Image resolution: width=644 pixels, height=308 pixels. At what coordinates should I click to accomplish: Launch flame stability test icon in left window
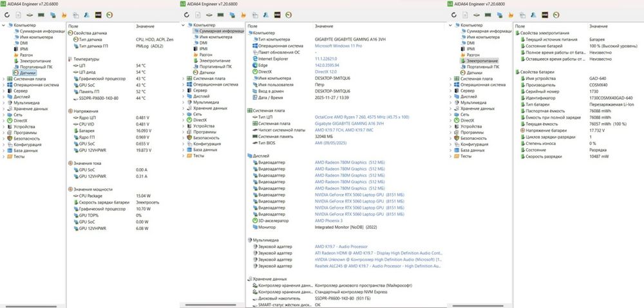[x=64, y=15]
